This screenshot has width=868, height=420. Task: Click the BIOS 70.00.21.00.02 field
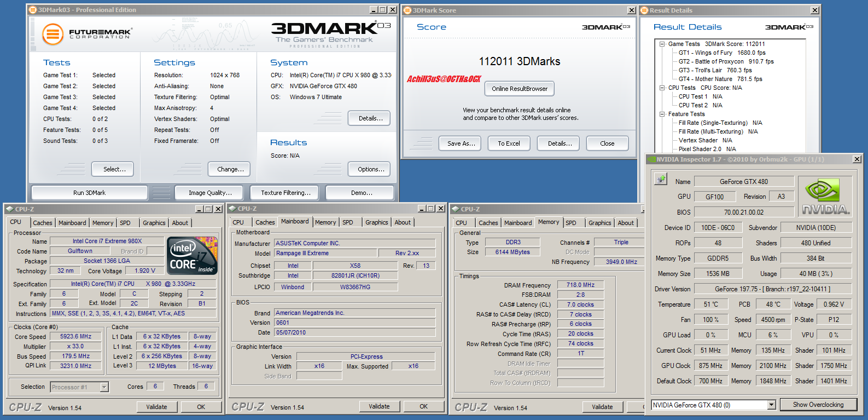pyautogui.click(x=744, y=212)
